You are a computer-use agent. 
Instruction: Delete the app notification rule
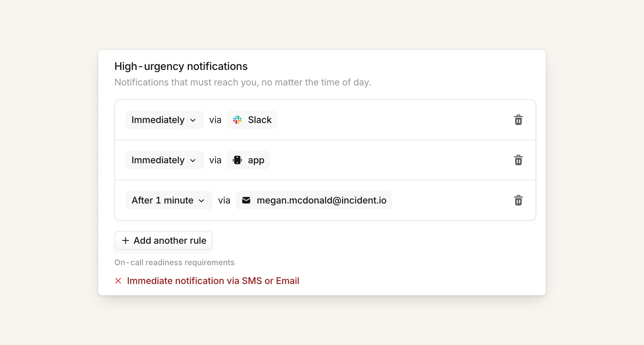518,160
